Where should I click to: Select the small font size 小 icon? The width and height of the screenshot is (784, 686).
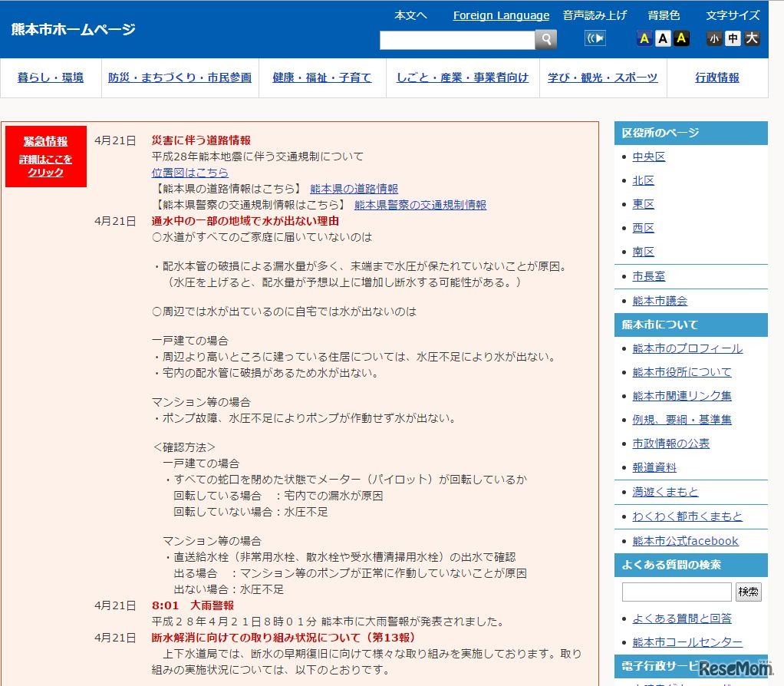(x=714, y=38)
